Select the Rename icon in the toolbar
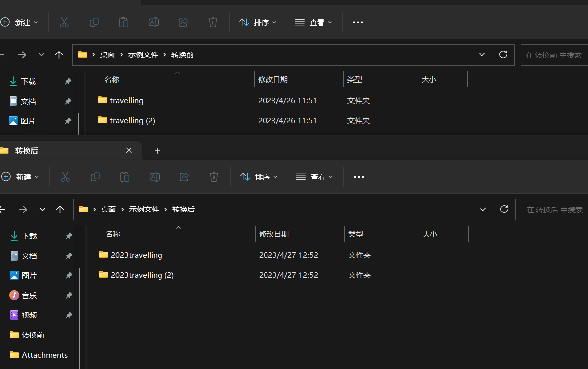Image resolution: width=588 pixels, height=369 pixels. [153, 22]
